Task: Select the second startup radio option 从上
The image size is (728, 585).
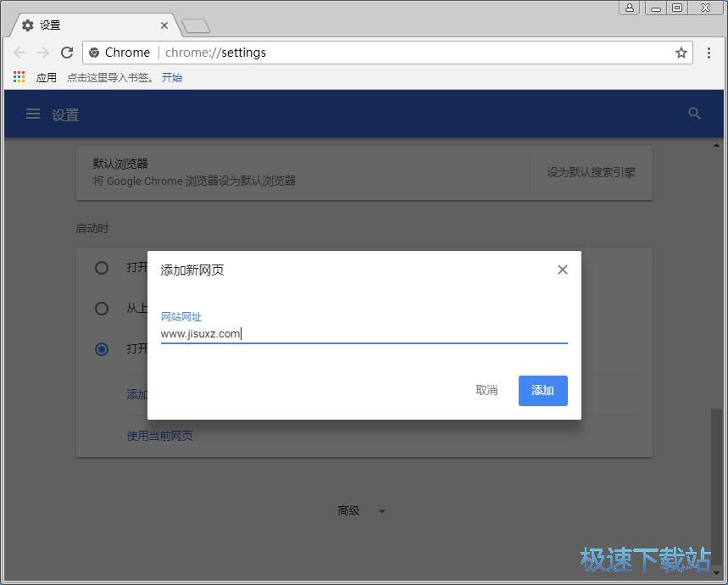Action: coord(102,309)
